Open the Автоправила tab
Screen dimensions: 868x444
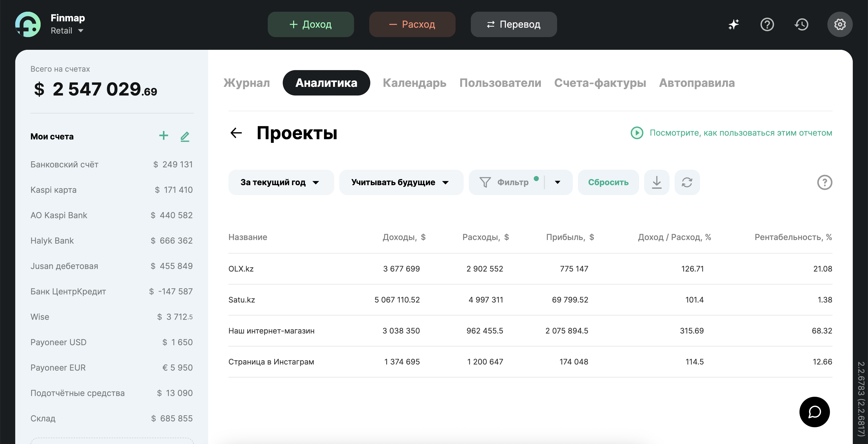tap(697, 83)
